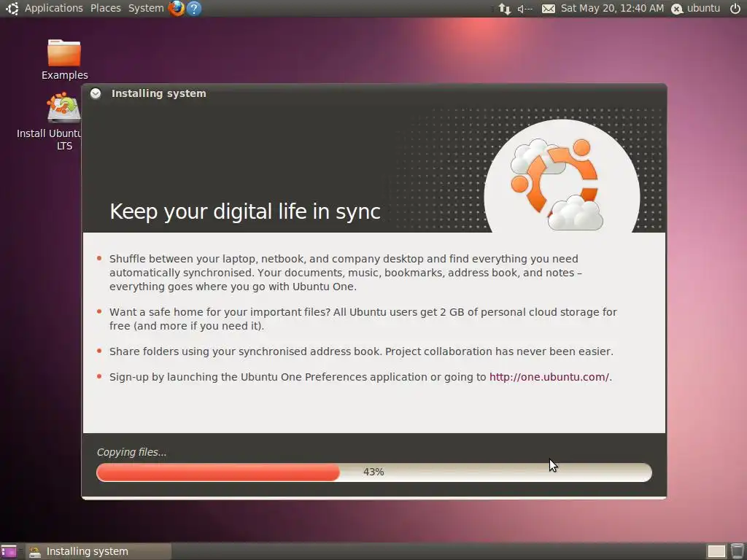Select Installing system taskbar button
Viewport: 747px width, 560px height.
point(98,551)
